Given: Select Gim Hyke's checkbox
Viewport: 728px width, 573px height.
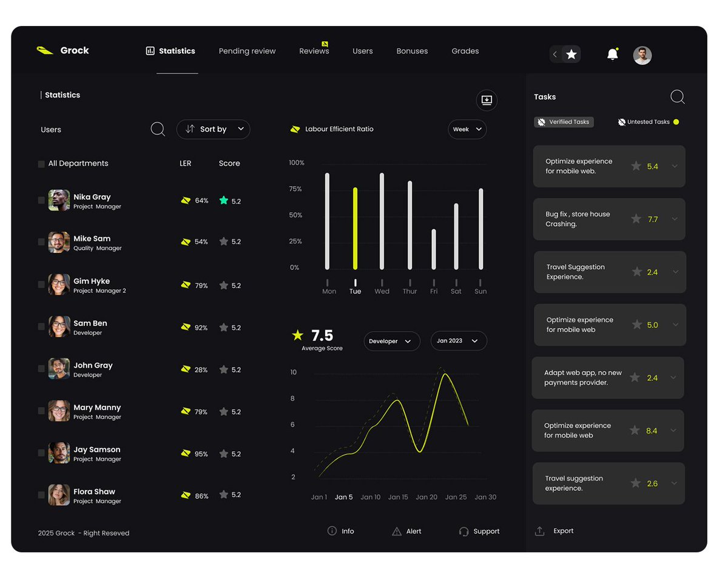Looking at the screenshot, I should click(x=41, y=284).
